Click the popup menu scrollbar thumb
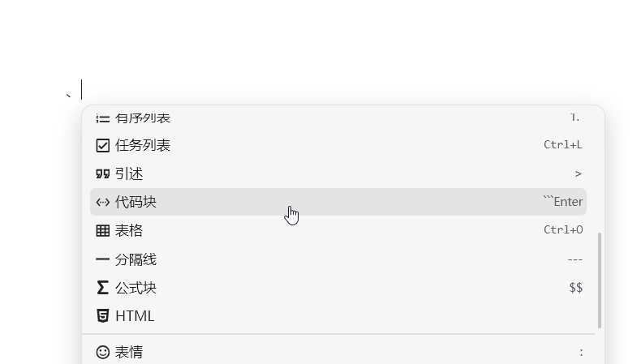Viewport: 641px width, 364px height. coord(600,280)
